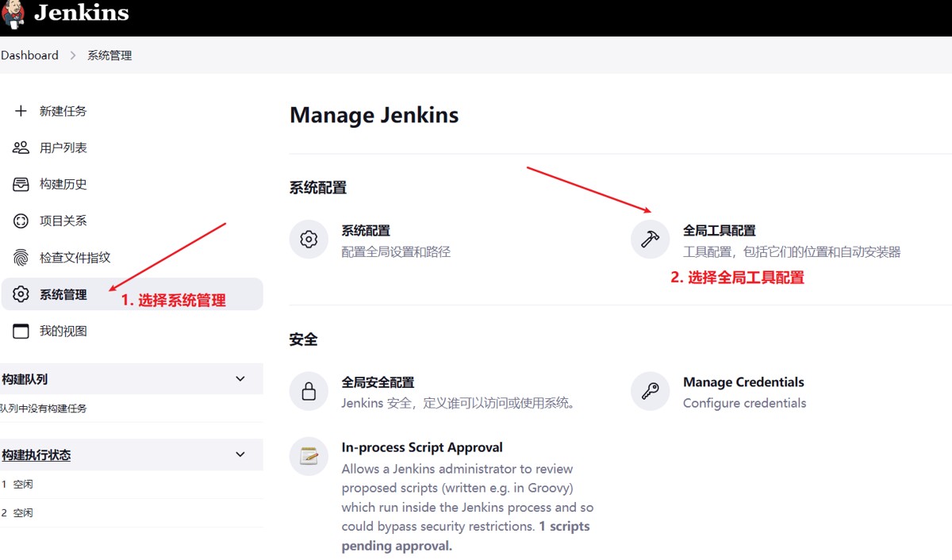Click the 队列中没有构建任务 message
This screenshot has height=560, width=952.
43,408
